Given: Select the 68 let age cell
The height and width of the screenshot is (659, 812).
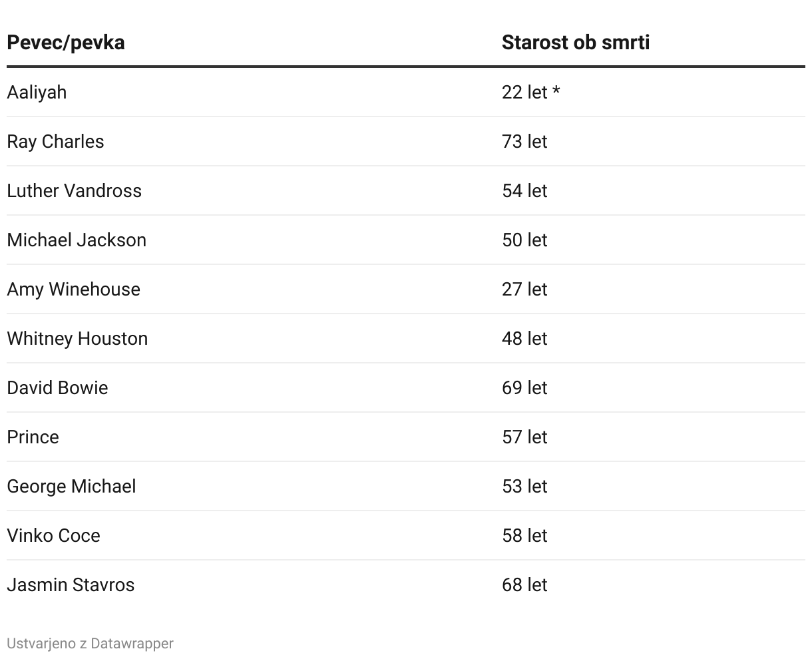Looking at the screenshot, I should [524, 584].
